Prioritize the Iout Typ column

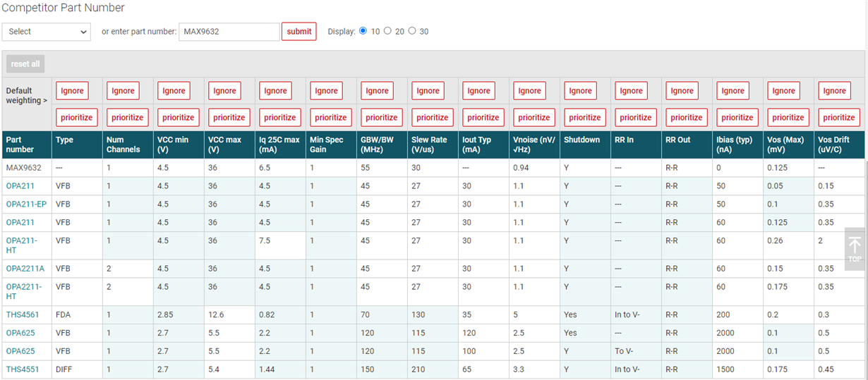[x=483, y=118]
